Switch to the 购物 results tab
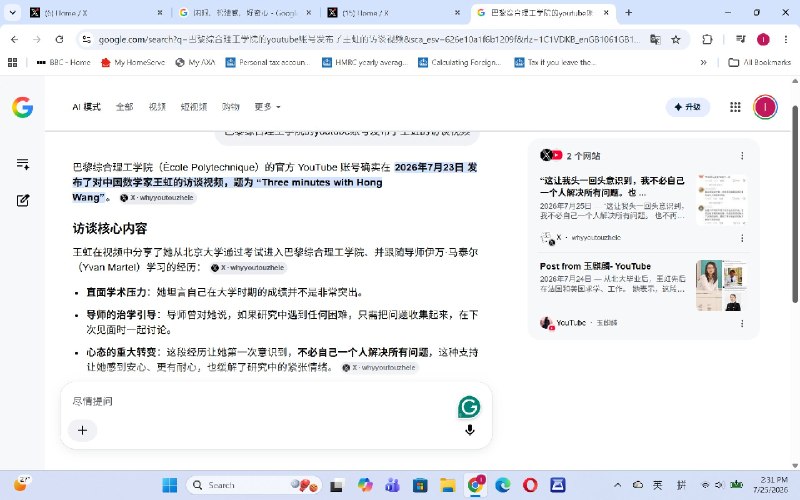The image size is (800, 500). pos(231,107)
